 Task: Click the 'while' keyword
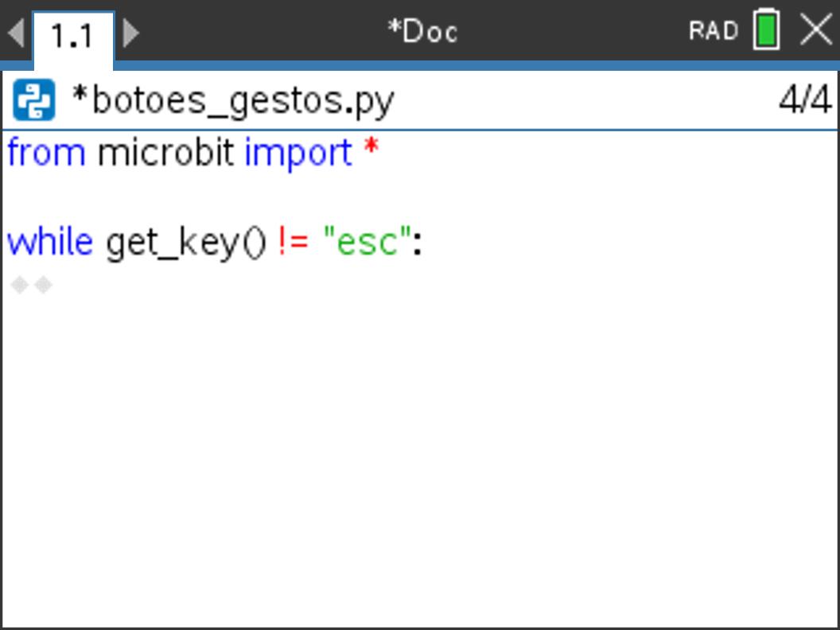(x=49, y=242)
